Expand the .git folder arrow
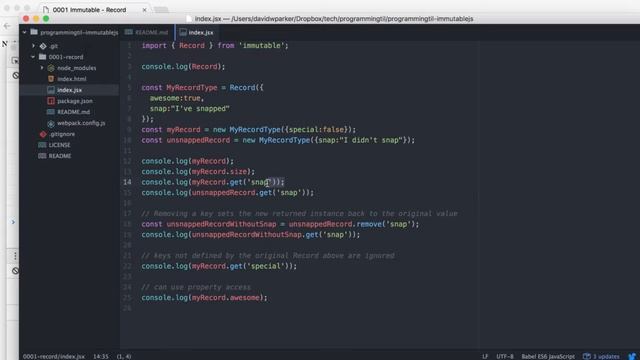 (x=33, y=46)
